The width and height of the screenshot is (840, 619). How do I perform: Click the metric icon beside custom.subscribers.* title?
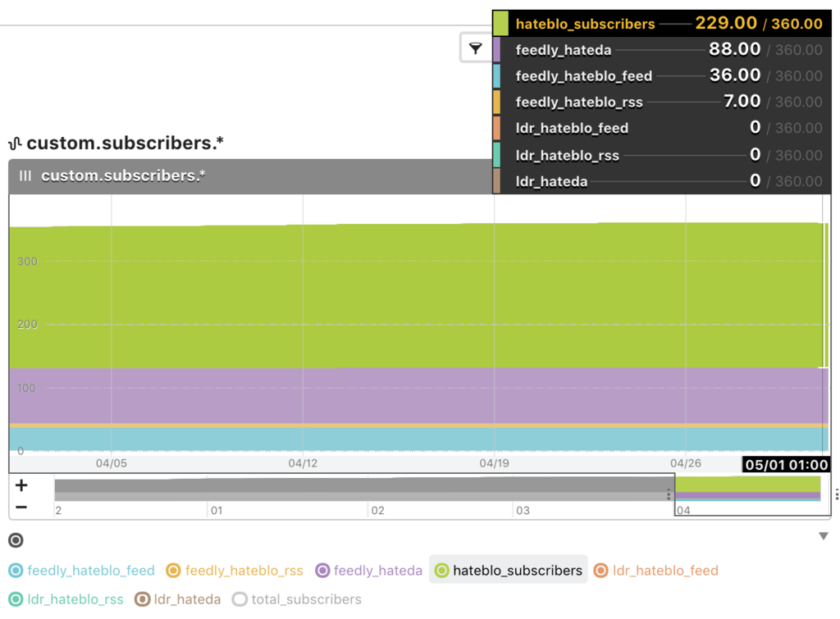point(15,143)
